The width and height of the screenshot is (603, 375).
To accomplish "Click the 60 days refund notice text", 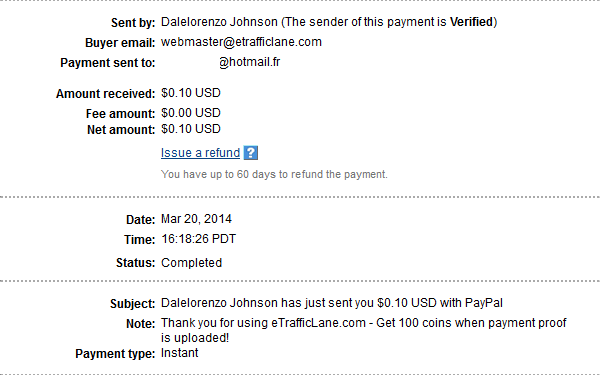I will (x=274, y=174).
